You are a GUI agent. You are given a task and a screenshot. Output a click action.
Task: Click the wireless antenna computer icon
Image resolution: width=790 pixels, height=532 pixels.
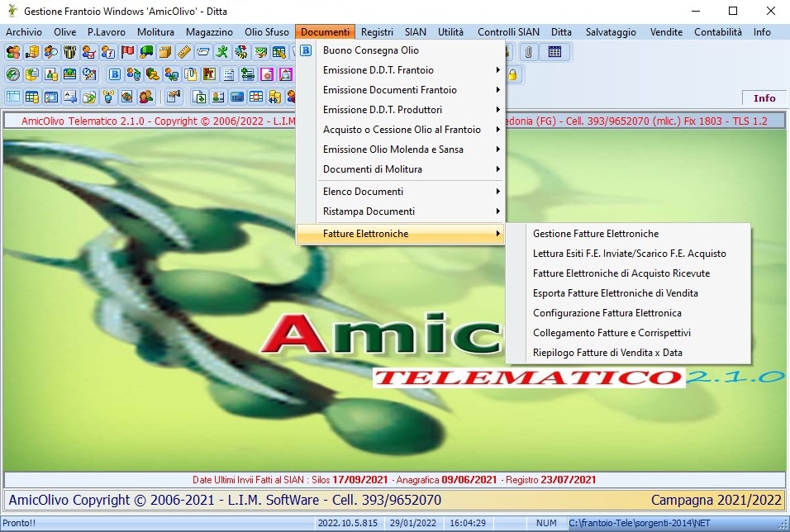107,97
